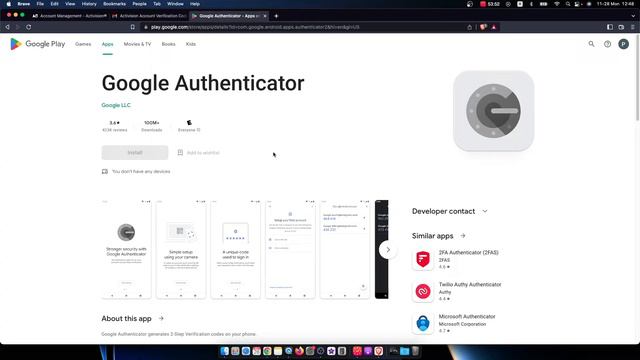Open the Kids tab
Image resolution: width=640 pixels, height=360 pixels.
(191, 44)
